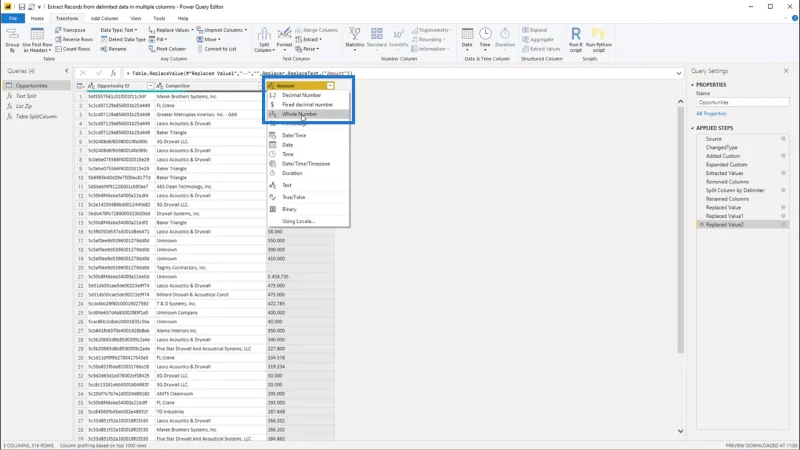The width and height of the screenshot is (800, 450).
Task: Collapse the PROPERTIES section
Action: click(692, 85)
